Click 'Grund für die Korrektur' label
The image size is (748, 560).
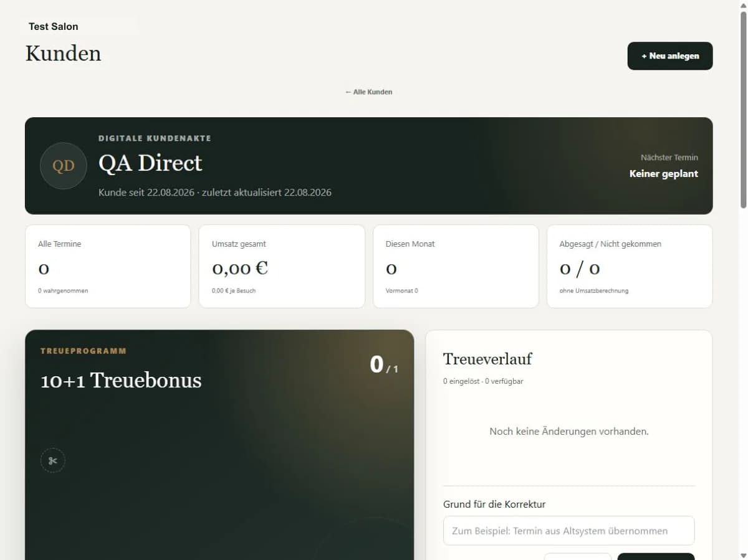coord(494,505)
